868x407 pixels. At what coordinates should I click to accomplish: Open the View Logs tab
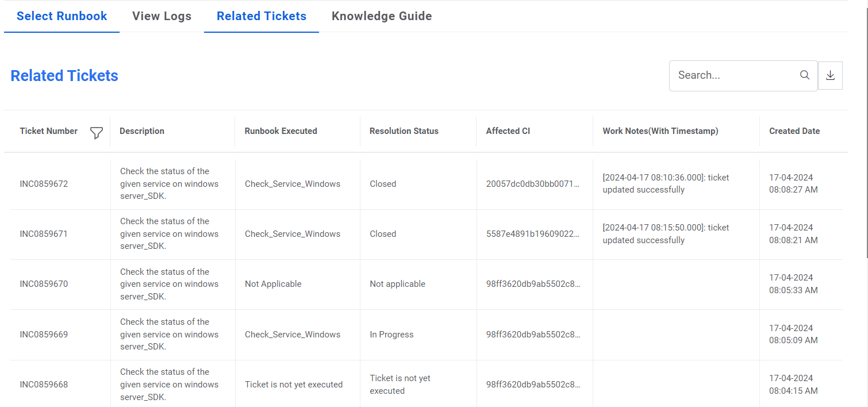click(162, 16)
